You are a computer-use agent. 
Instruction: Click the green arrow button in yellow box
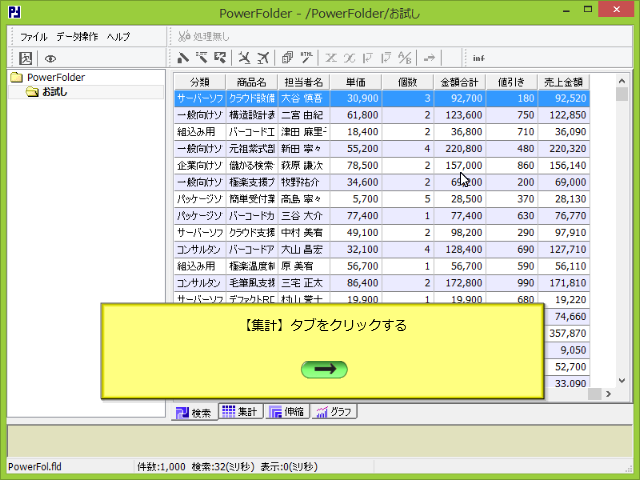tap(324, 369)
